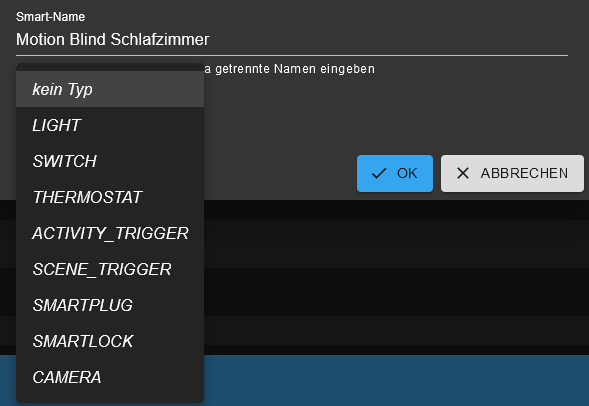Choose SMARTLOCK in the type dropdown
Screen dimensions: 589x406
click(110, 341)
